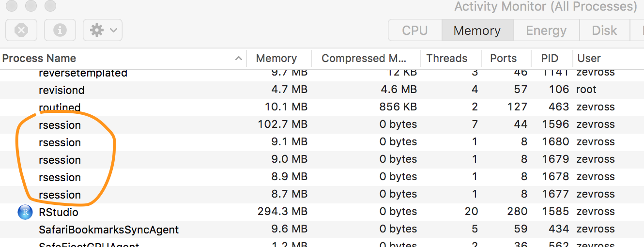Click the Quit Process stop icon
This screenshot has height=247, width=644.
point(22,30)
